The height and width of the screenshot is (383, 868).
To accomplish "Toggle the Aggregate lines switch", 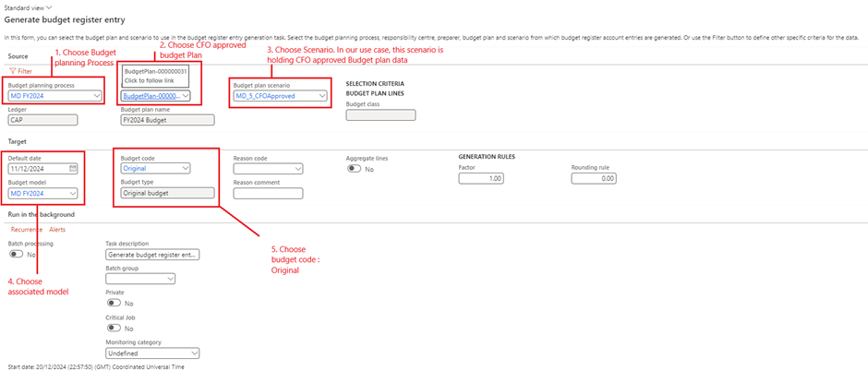I will [354, 169].
